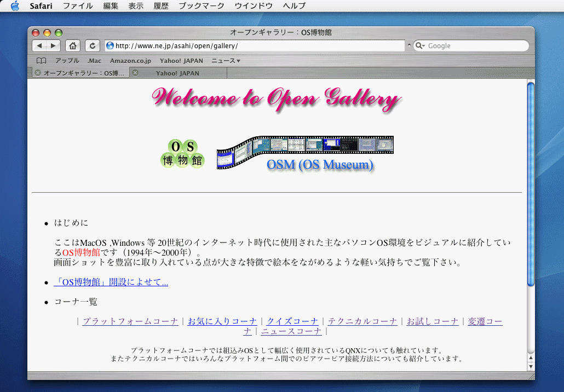
Task: Open the bookmarks book icon
Action: [42, 61]
